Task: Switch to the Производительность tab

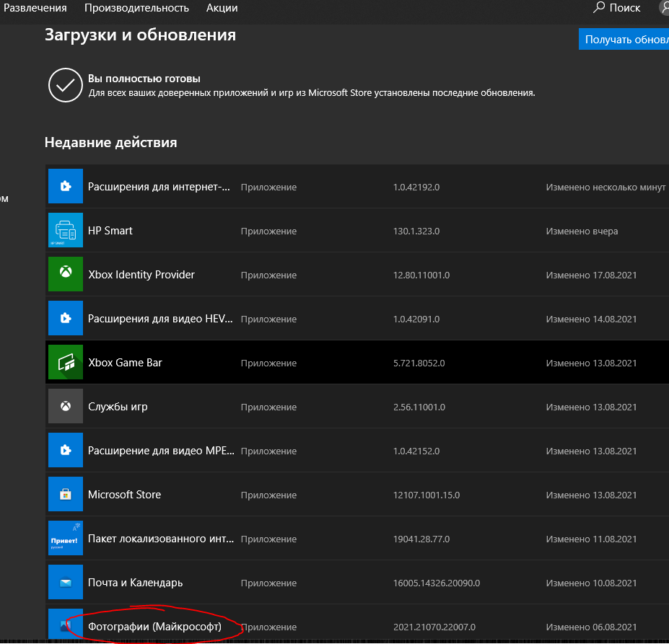Action: click(x=136, y=8)
